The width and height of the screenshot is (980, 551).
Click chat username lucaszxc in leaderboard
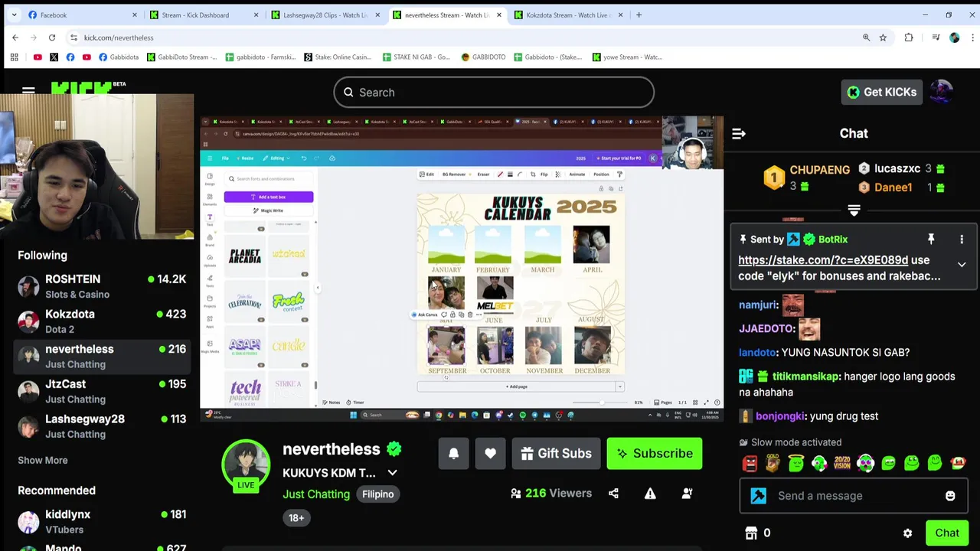(x=897, y=168)
